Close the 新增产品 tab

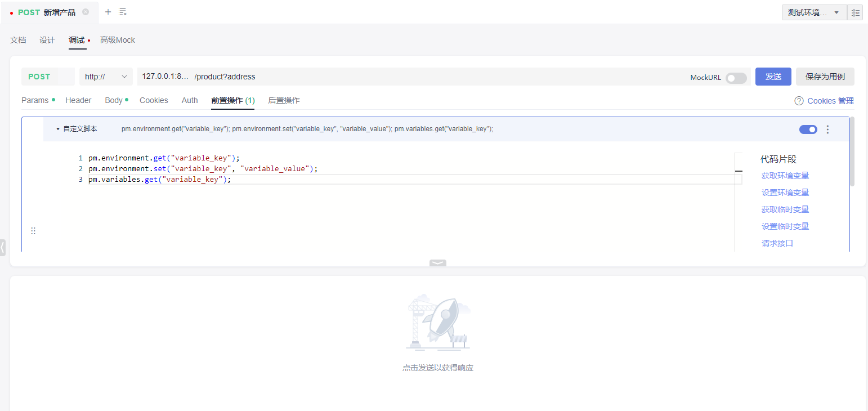coord(86,12)
